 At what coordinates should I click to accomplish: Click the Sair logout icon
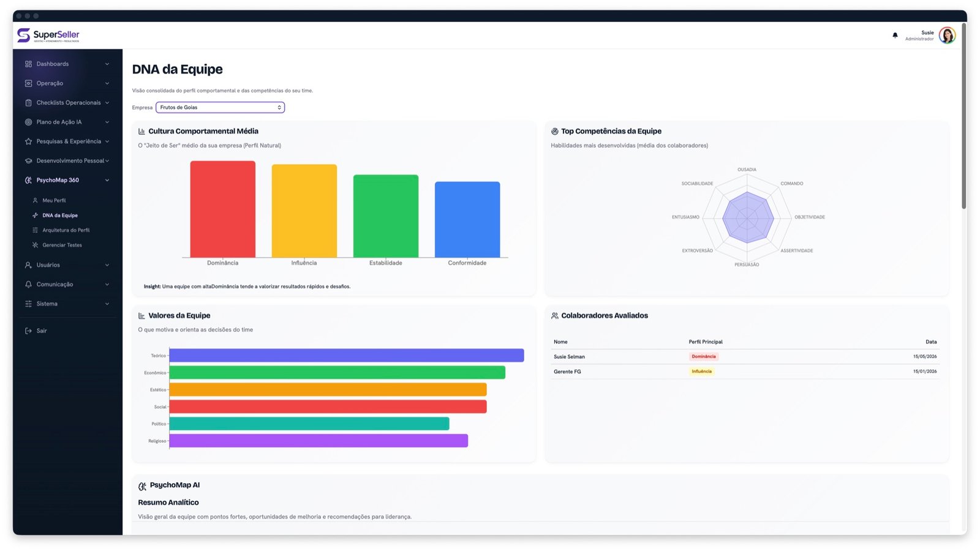28,331
